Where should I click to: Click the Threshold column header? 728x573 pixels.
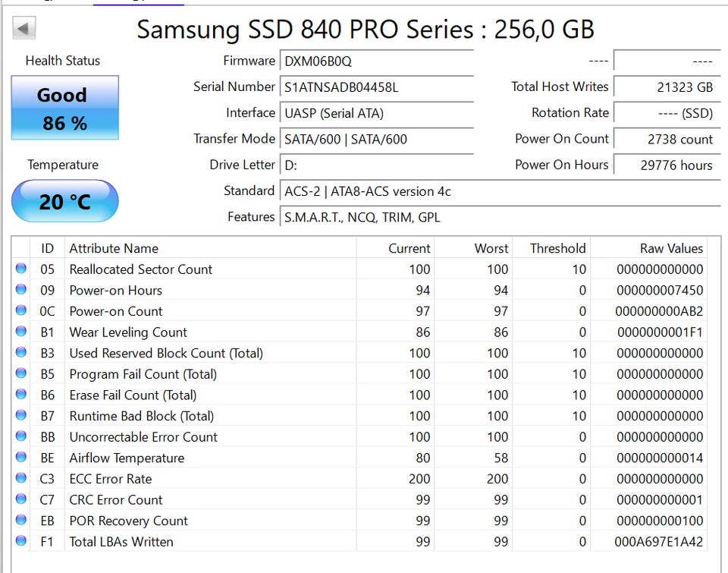(x=557, y=248)
